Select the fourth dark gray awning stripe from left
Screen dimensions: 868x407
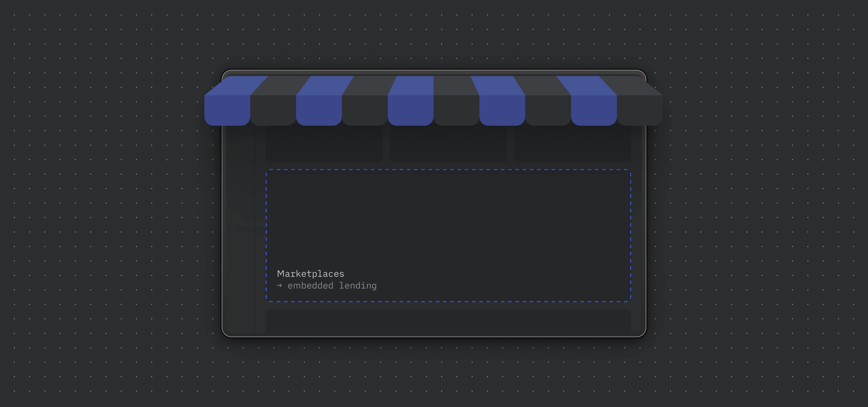pos(548,110)
